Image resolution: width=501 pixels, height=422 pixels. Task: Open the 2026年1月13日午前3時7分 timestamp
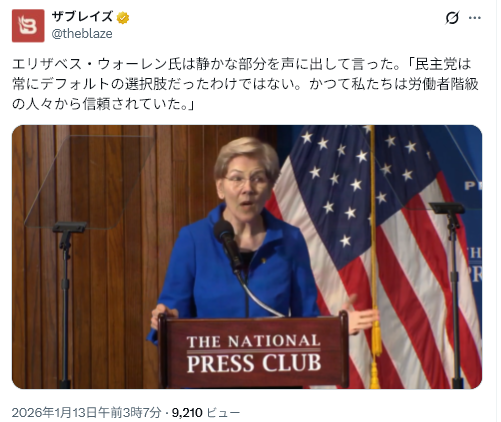point(87,412)
